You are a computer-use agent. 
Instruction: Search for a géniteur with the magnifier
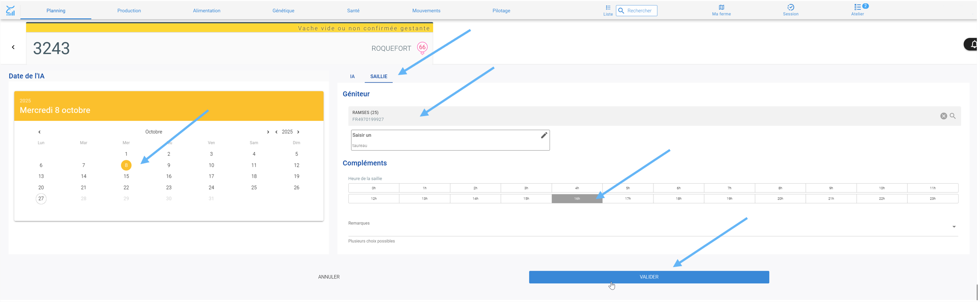click(x=952, y=116)
